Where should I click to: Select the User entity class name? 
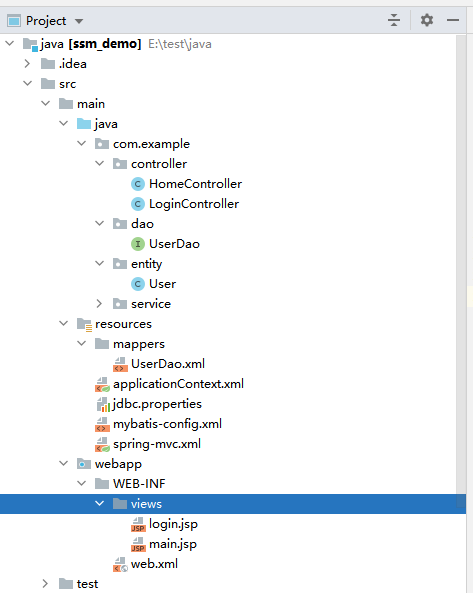[162, 284]
